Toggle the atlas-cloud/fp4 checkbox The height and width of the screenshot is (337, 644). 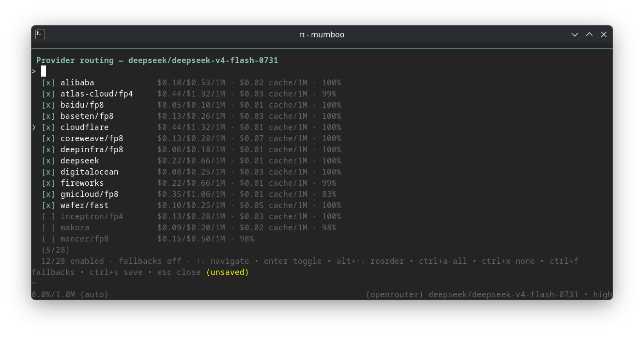[48, 94]
